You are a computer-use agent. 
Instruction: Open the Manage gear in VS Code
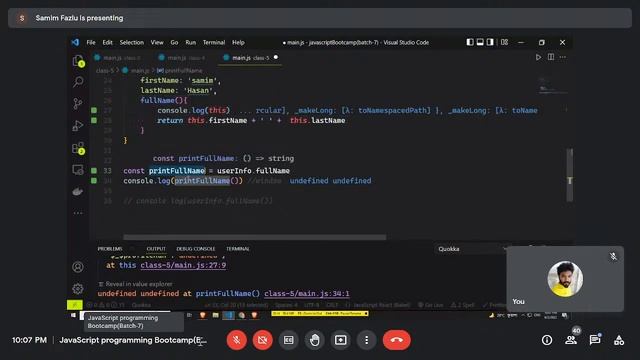[x=78, y=289]
